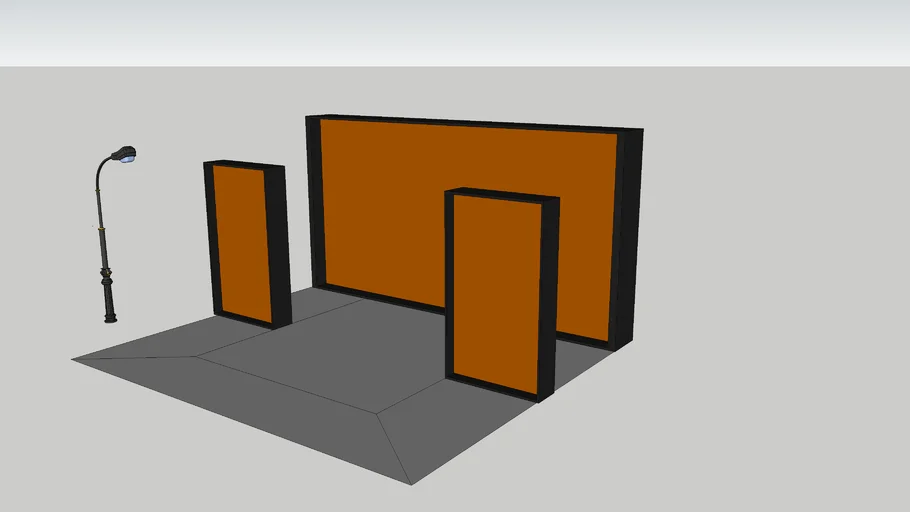Viewport: 910px width, 512px height.
Task: Click the street lamp's blue lamp head
Action: [125, 155]
